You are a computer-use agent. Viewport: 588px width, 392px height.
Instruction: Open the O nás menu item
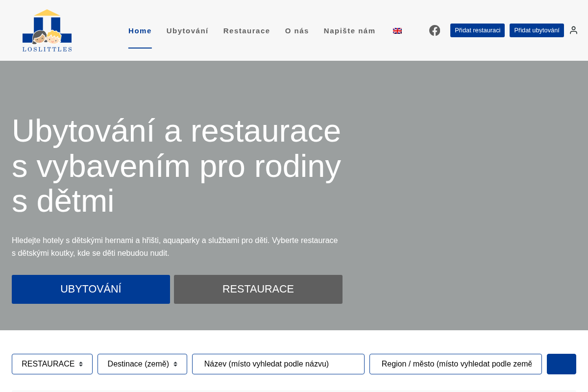click(x=297, y=31)
